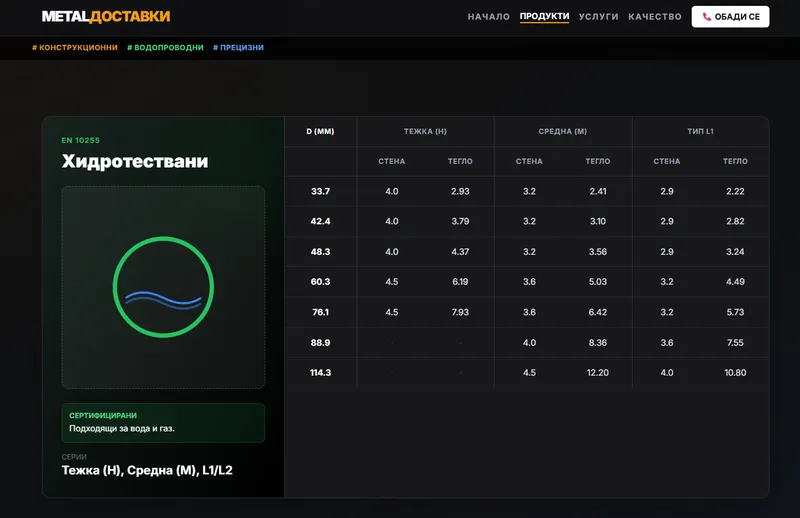Screen dimensions: 800x518
Task: Click the СЕРИИ label
Action: [74, 457]
